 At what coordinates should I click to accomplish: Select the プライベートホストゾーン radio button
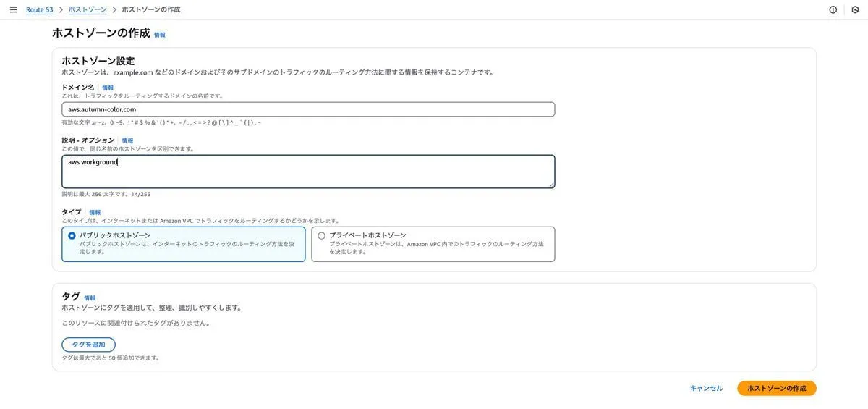pos(321,235)
